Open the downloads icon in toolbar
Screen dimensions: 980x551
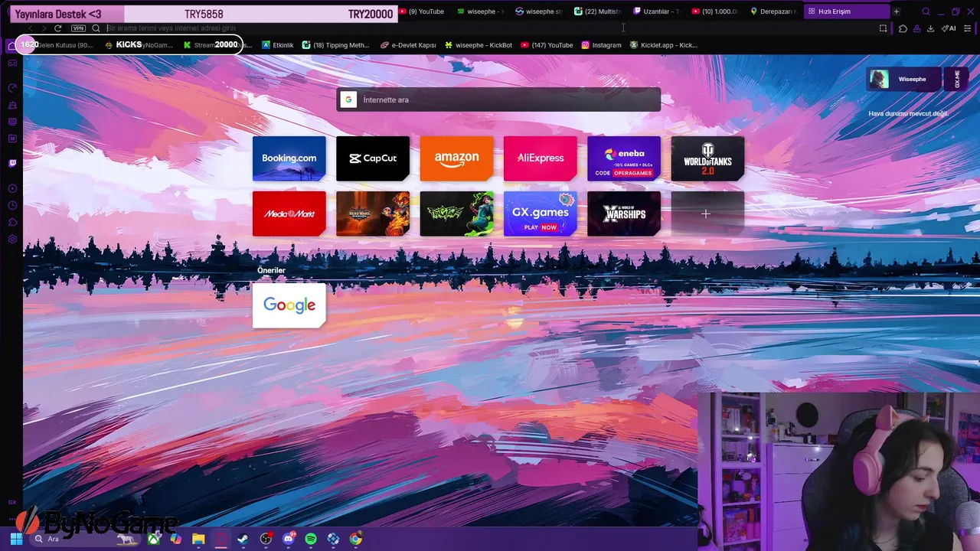tap(930, 28)
